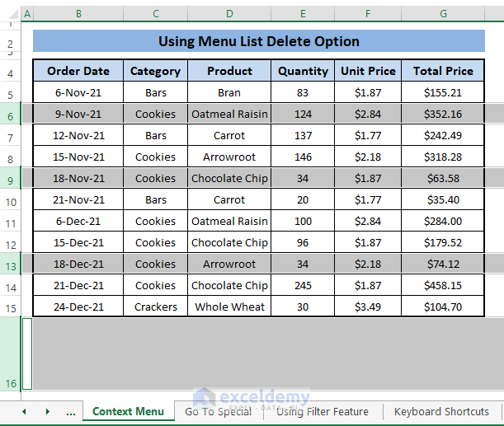Click the cell '$284.00'
The image size is (504, 426).
(443, 221)
